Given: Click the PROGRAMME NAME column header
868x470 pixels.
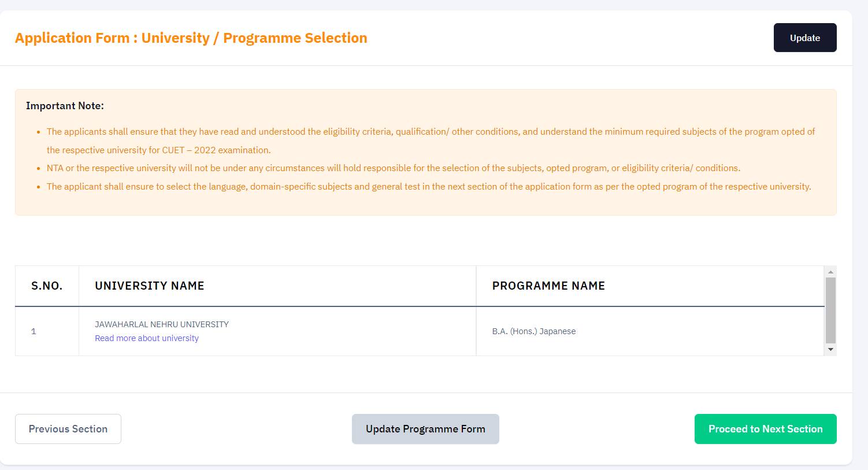Looking at the screenshot, I should click(548, 286).
